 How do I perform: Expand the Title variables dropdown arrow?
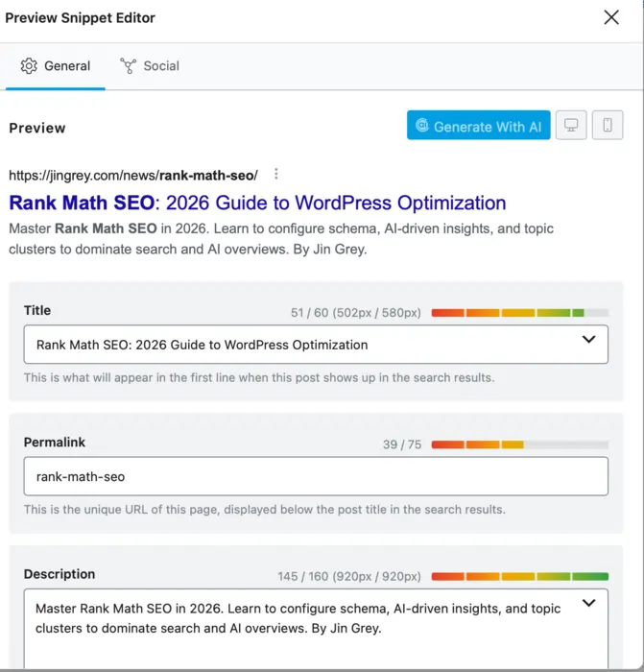[x=589, y=340]
